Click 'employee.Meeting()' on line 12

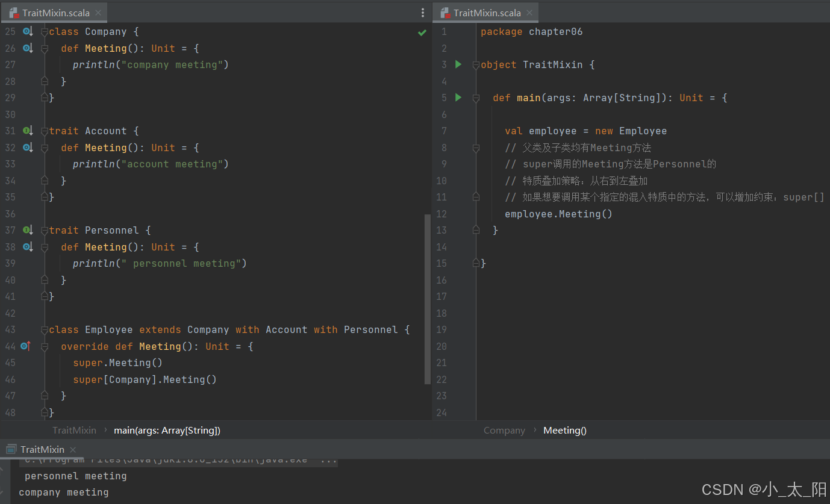[558, 214]
